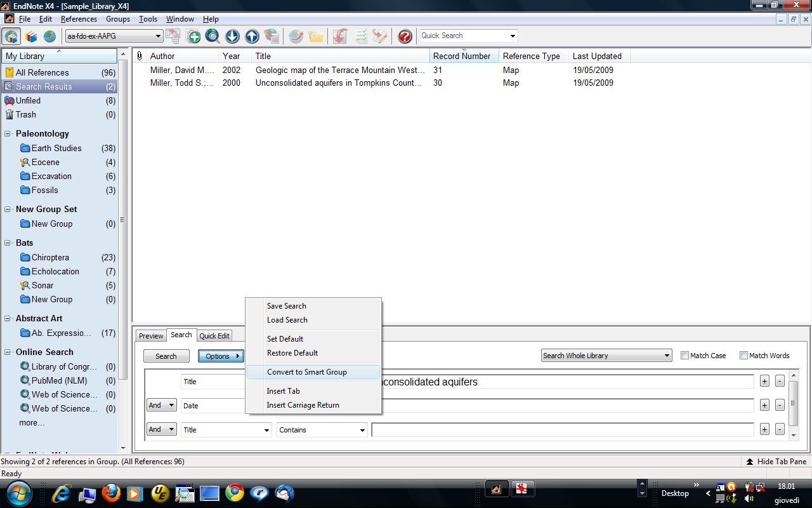
Task: Click Open Link globe toolbar icon
Action: (296, 36)
